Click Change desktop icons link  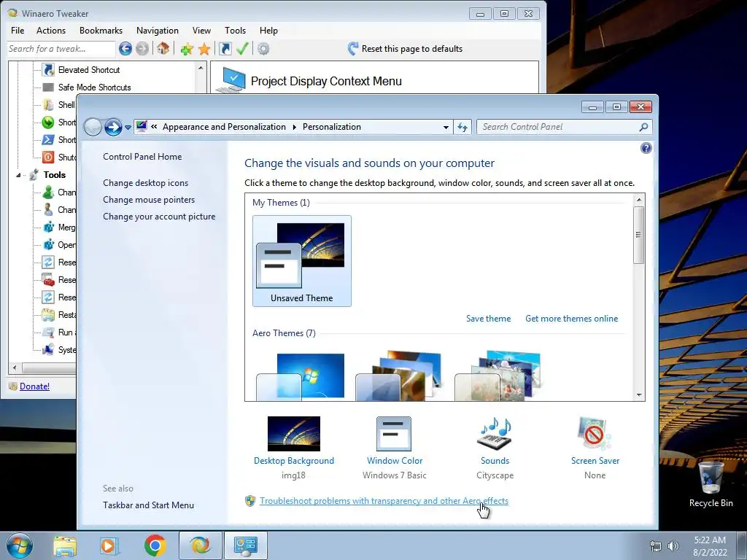click(145, 183)
